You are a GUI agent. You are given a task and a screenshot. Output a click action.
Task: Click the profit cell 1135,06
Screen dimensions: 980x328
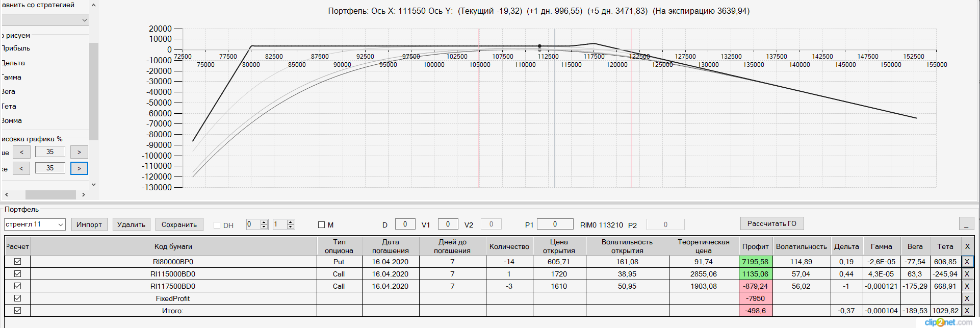(755, 274)
